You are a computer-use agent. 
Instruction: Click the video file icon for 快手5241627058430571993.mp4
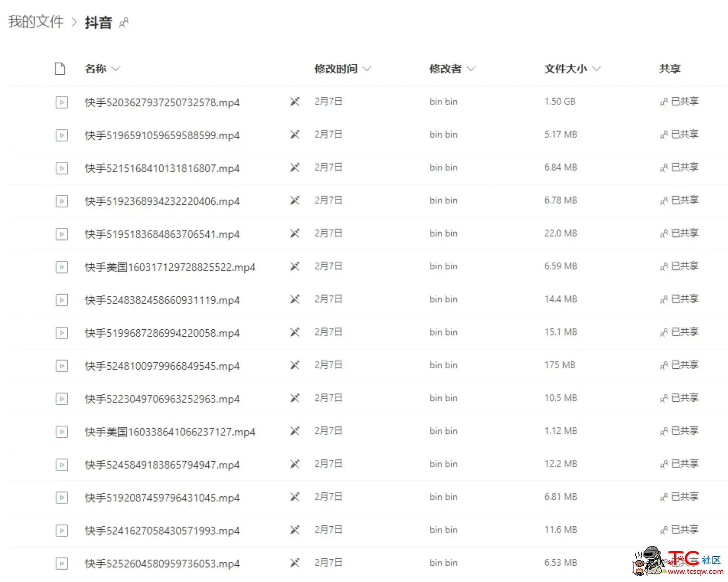pos(62,530)
